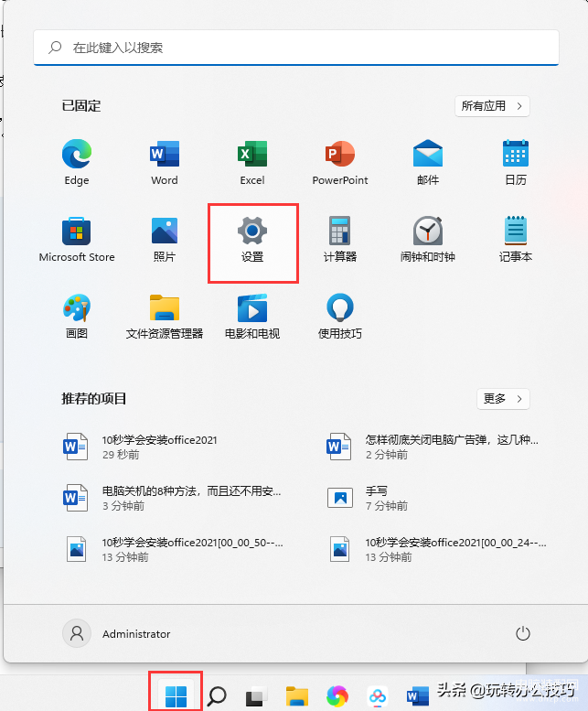Expand 更多 recommended items
Image resolution: width=588 pixels, height=711 pixels.
503,399
